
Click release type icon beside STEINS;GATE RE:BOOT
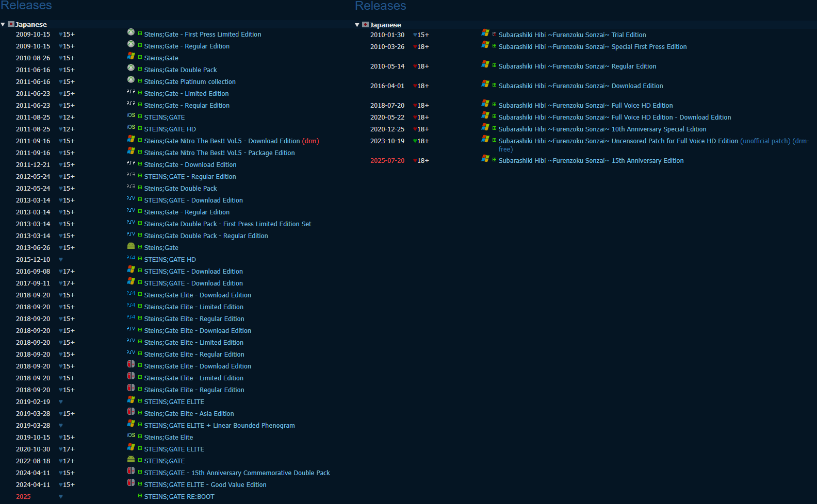pos(140,496)
